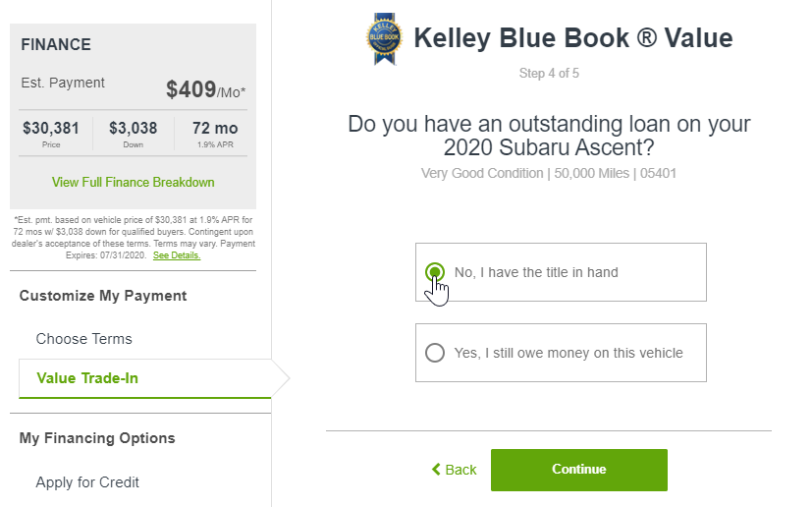
Task: Click the "Yes, I still owe money" option box
Action: (x=561, y=353)
